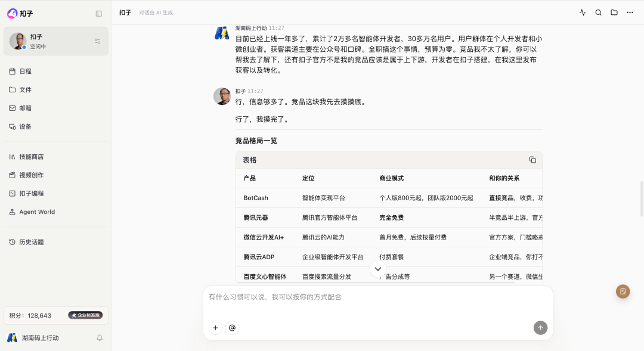Jump to latest message with down chevron

(x=378, y=269)
